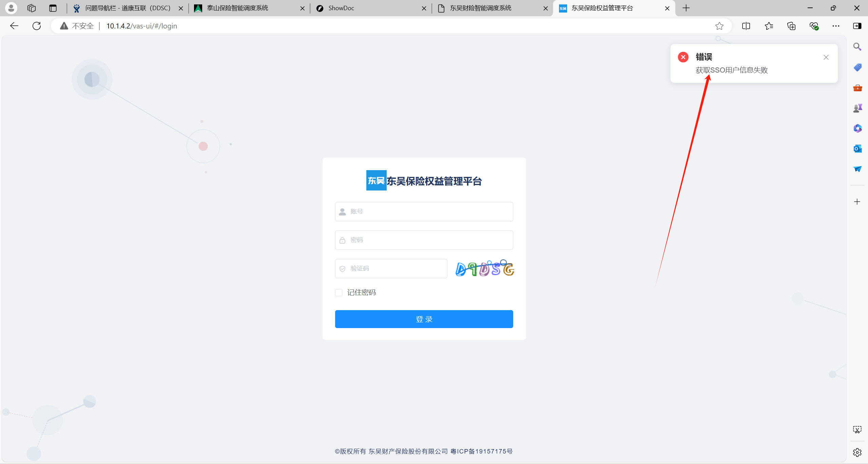Add this page to favorites with the star
The image size is (868, 464).
click(x=719, y=26)
